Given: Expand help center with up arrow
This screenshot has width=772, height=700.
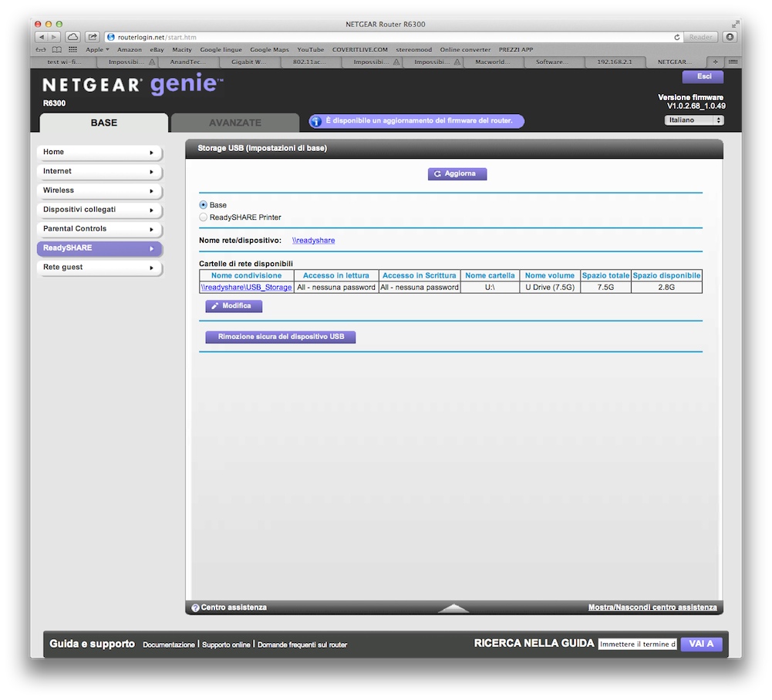Looking at the screenshot, I should click(453, 608).
